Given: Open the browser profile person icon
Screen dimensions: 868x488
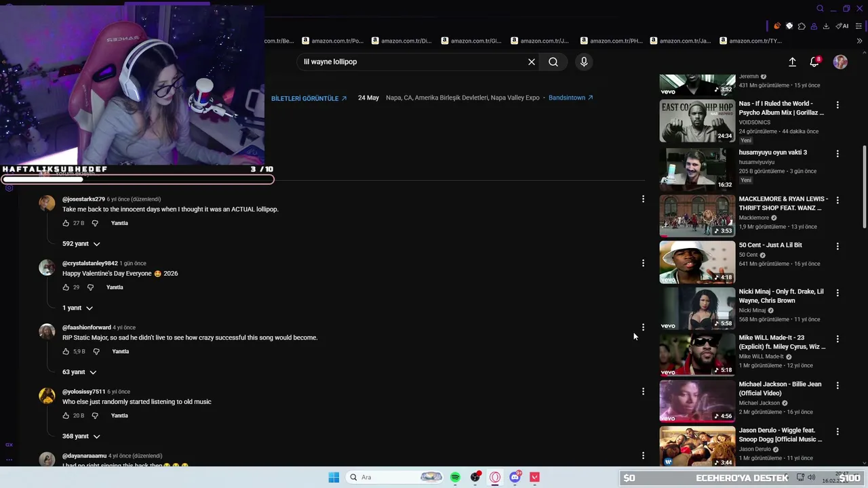Looking at the screenshot, I should click(x=814, y=26).
